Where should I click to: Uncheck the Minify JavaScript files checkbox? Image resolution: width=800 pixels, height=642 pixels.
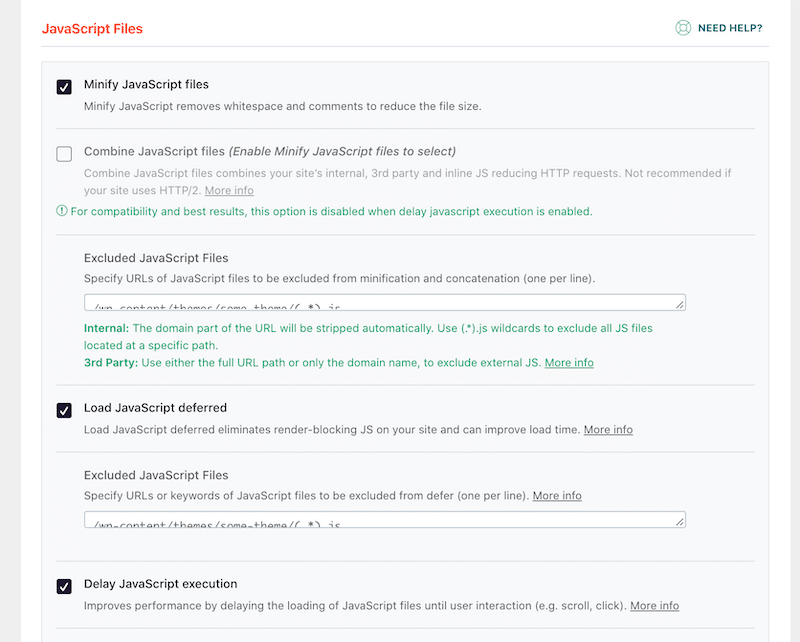(x=64, y=86)
